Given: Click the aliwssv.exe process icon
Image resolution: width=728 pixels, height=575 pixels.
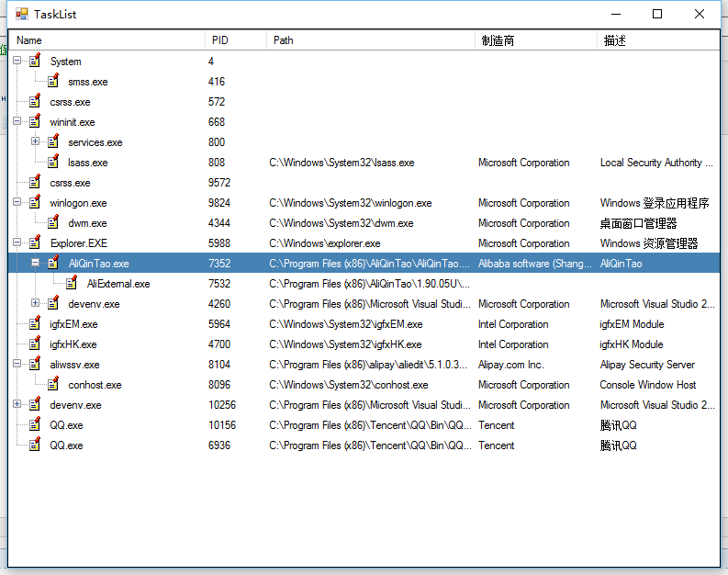Looking at the screenshot, I should (35, 364).
